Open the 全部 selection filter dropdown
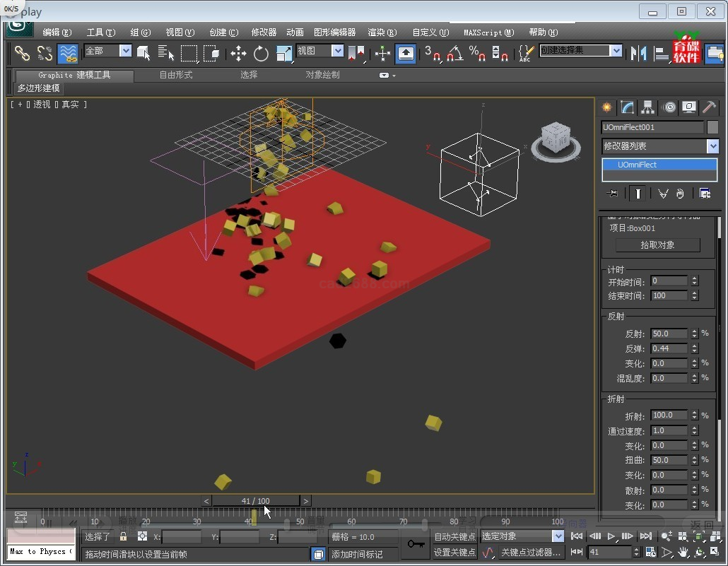 pos(125,51)
